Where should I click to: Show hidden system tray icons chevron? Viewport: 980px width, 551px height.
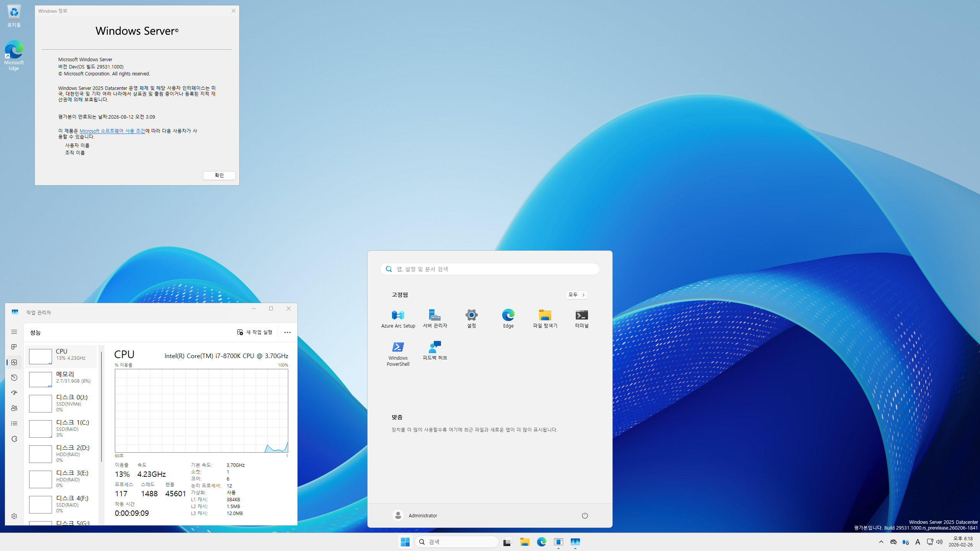881,542
